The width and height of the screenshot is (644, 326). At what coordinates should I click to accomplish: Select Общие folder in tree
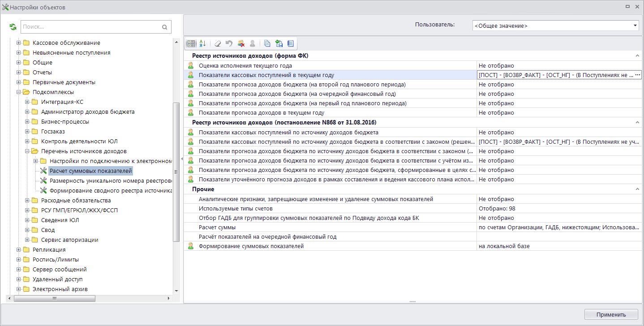click(x=42, y=63)
